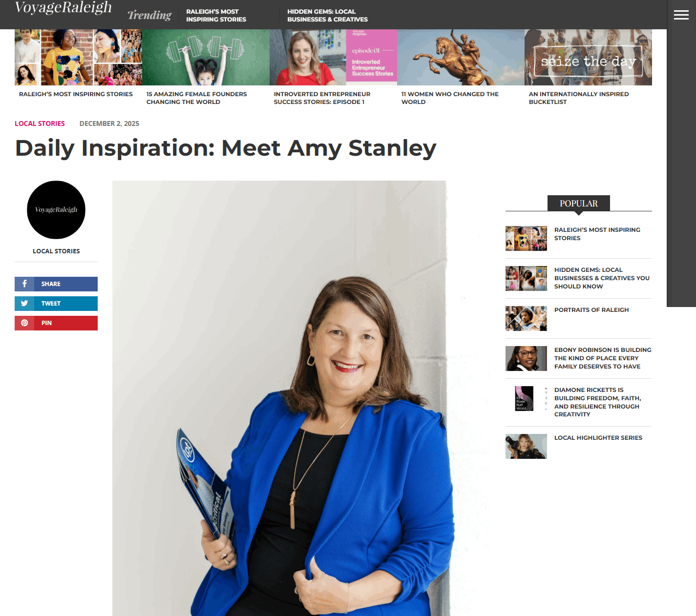Click the Tweet share button

[56, 303]
